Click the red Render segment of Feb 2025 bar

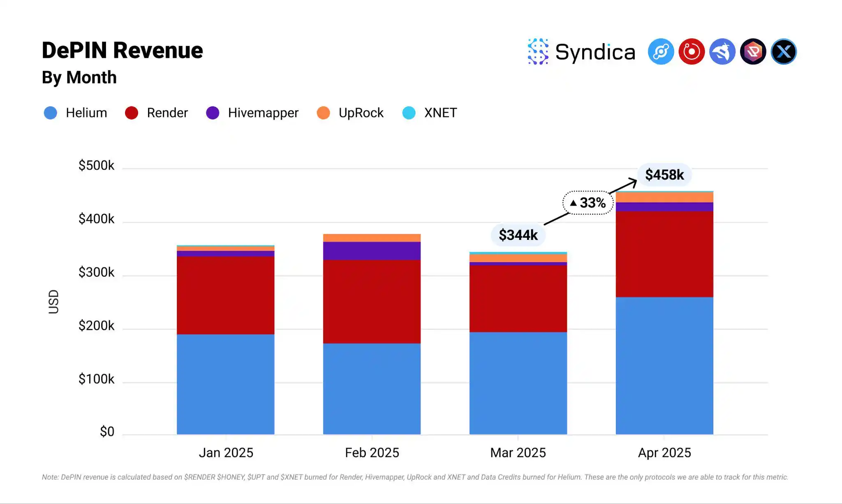[x=372, y=302]
